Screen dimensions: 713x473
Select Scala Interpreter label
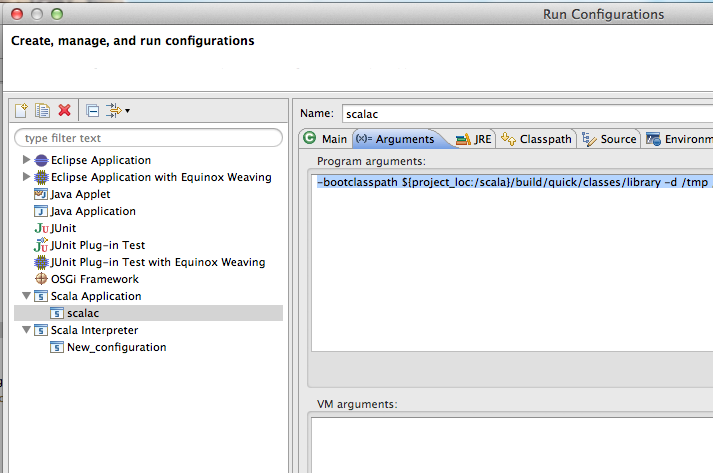point(94,330)
